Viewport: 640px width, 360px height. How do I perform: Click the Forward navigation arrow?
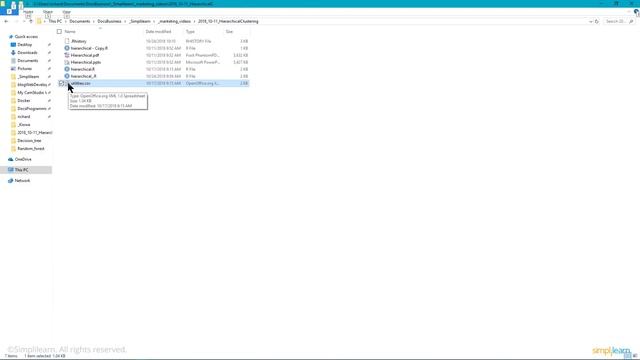point(16,21)
